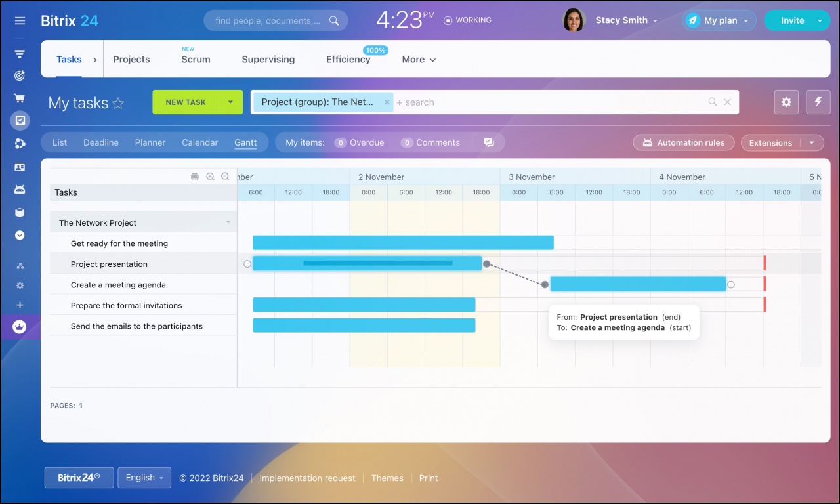Click the Gantt print icon
This screenshot has width=840, height=504.
coord(195,177)
